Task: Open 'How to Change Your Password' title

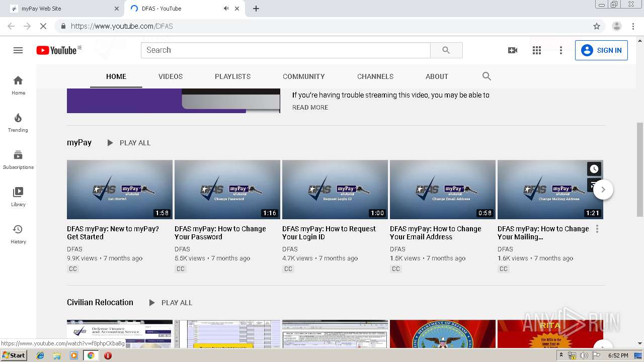Action: coord(220,233)
